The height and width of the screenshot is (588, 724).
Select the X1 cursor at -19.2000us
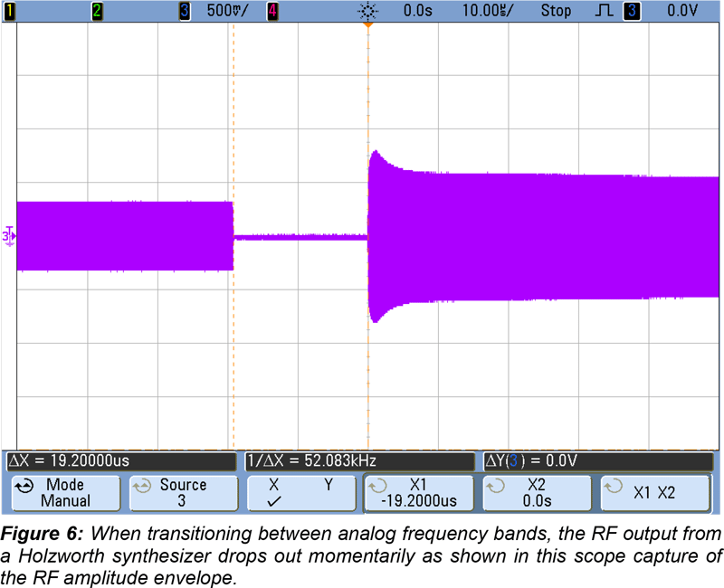click(417, 493)
